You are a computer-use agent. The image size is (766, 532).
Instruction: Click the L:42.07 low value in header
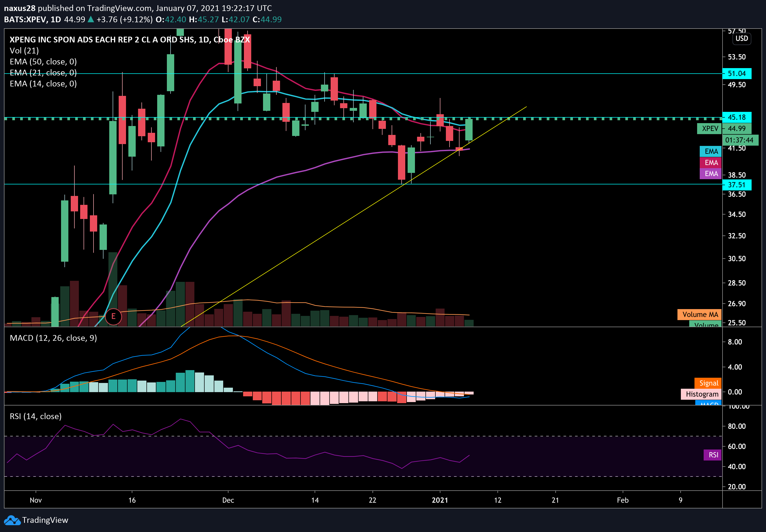coord(235,19)
